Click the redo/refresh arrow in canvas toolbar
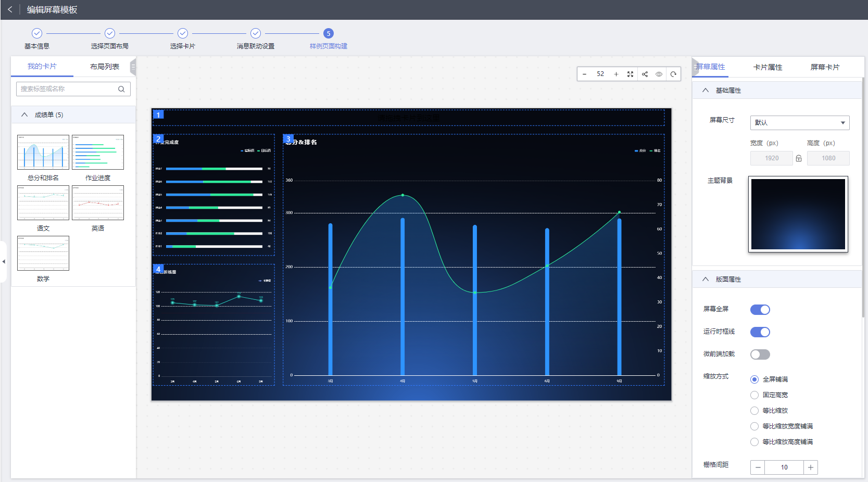The height and width of the screenshot is (482, 868). [x=673, y=74]
